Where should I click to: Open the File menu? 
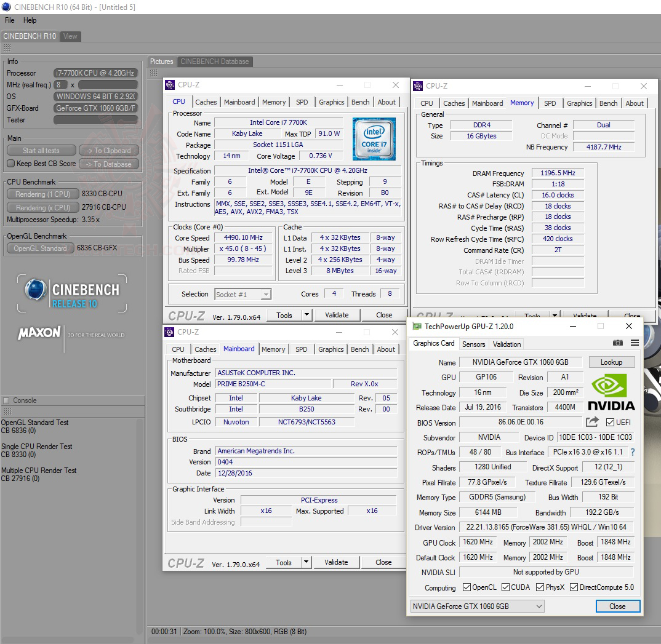point(10,20)
